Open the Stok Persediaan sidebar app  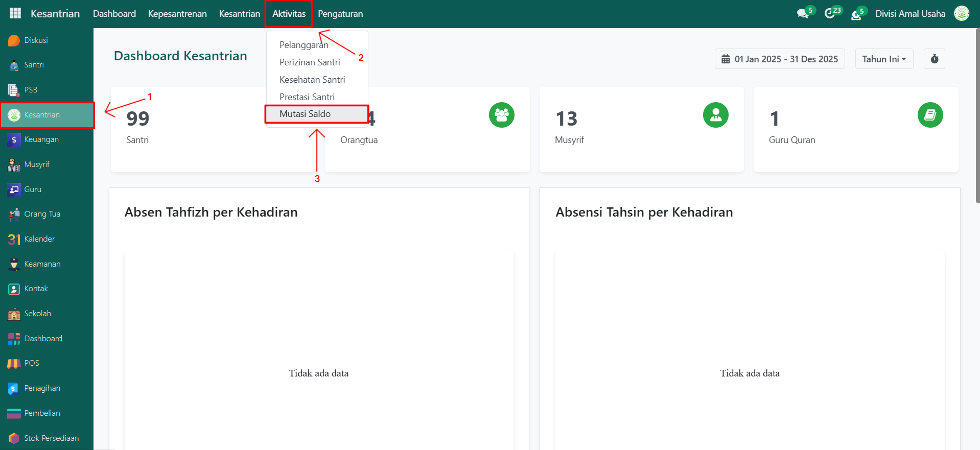click(x=51, y=438)
